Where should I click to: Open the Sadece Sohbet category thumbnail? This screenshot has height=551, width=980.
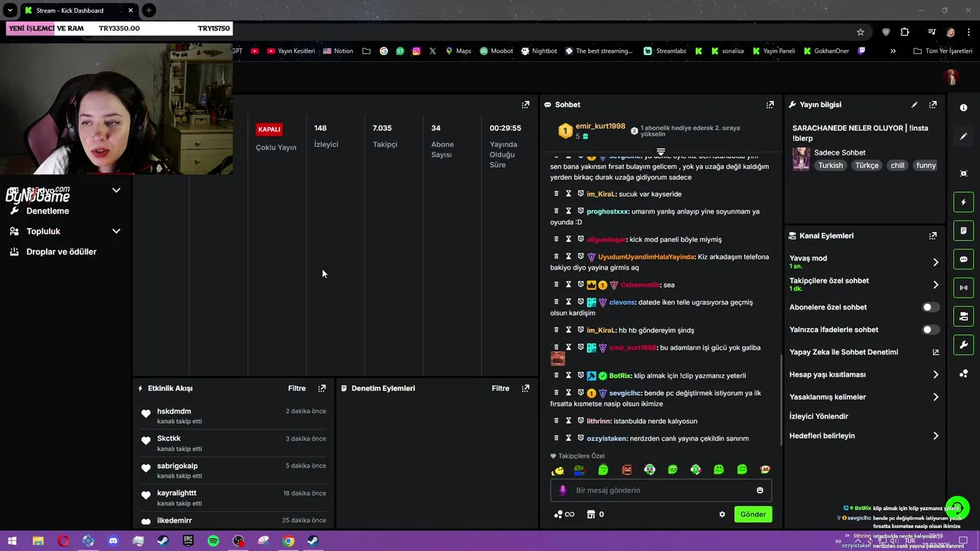click(801, 158)
